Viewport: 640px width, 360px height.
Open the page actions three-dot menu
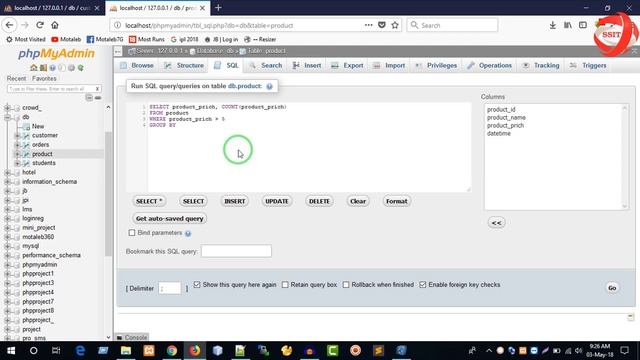click(369, 25)
